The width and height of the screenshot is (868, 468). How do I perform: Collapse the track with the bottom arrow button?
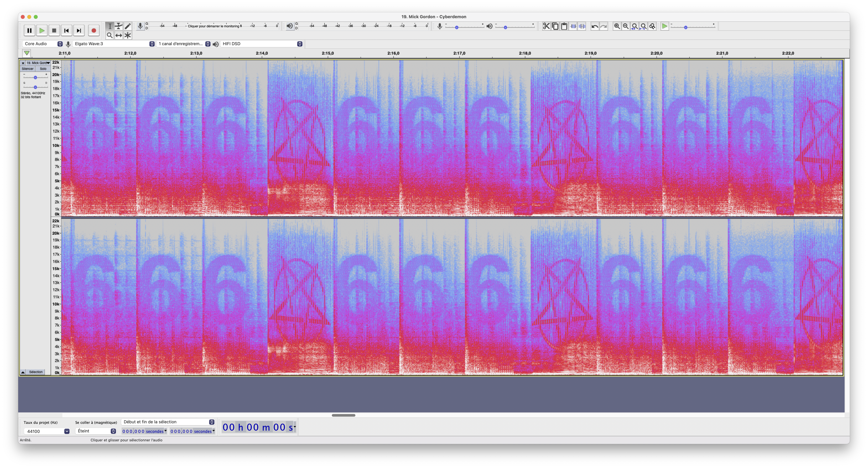pos(23,372)
